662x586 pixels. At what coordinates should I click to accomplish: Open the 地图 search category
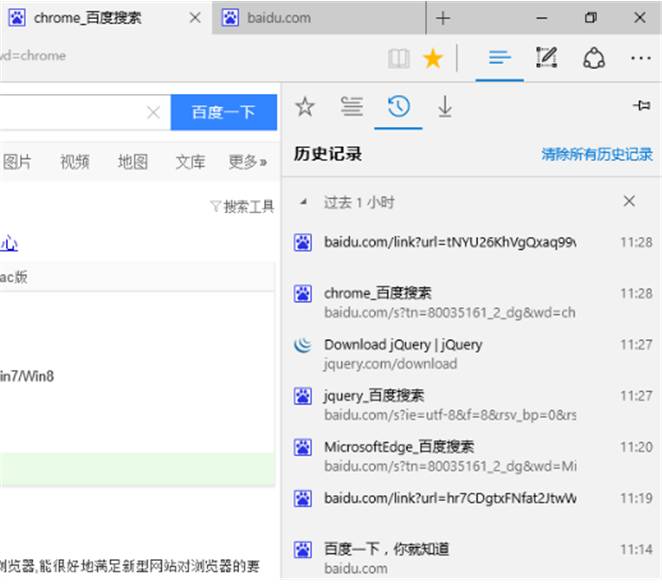click(133, 162)
